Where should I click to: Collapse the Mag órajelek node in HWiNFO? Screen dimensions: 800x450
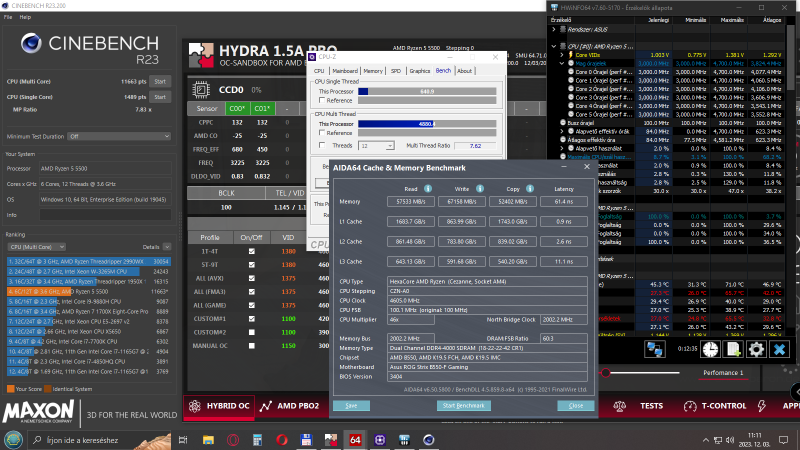point(562,63)
